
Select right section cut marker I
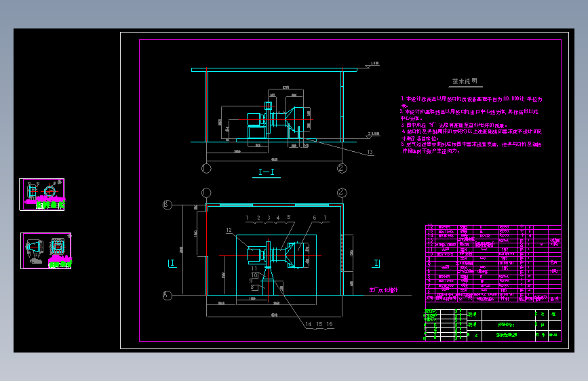[x=376, y=263]
